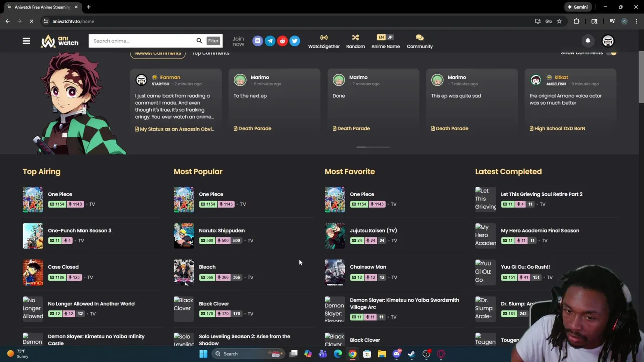Open the search Filter options
This screenshot has width=644, height=362.
click(213, 41)
